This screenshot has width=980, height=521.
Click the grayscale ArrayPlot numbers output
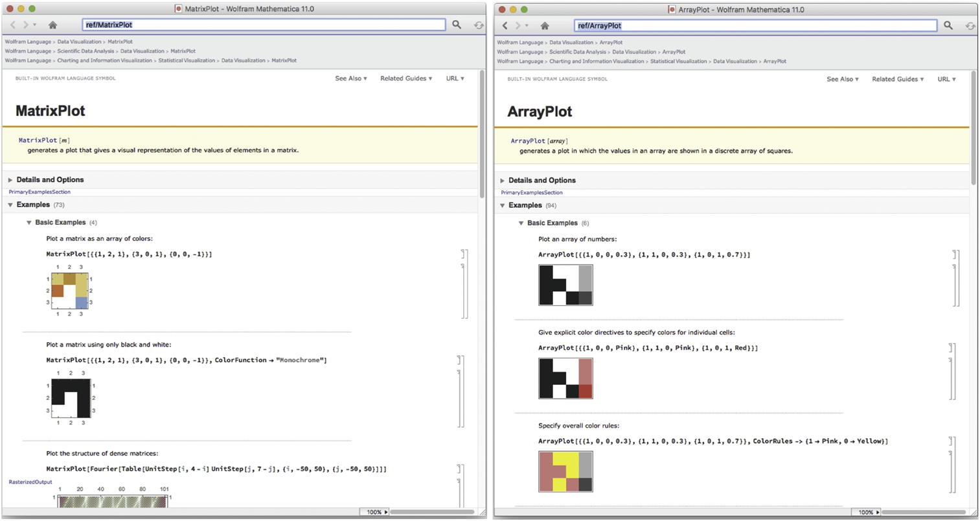[565, 285]
